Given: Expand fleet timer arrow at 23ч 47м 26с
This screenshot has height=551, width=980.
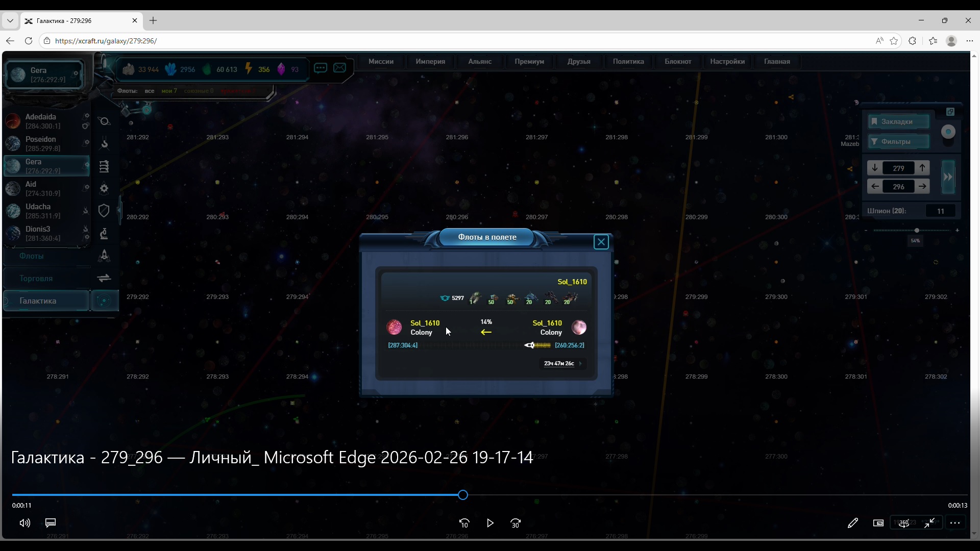Looking at the screenshot, I should 580,364.
